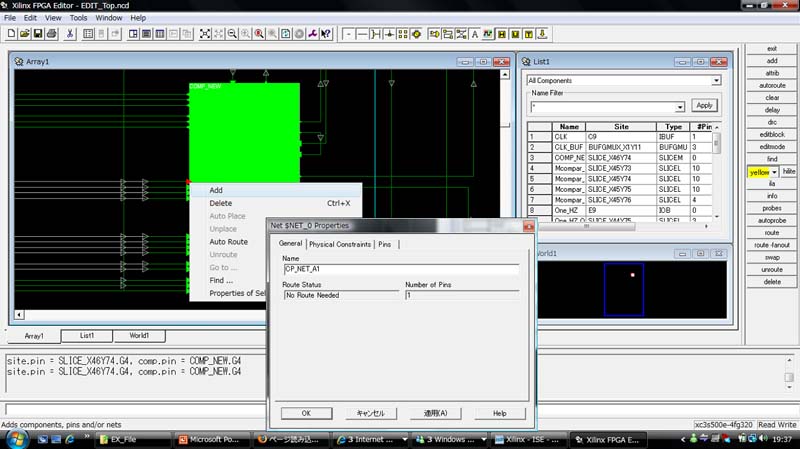Click the red Zoom selection magnifier icon
This screenshot has width=800, height=449.
[x=259, y=34]
